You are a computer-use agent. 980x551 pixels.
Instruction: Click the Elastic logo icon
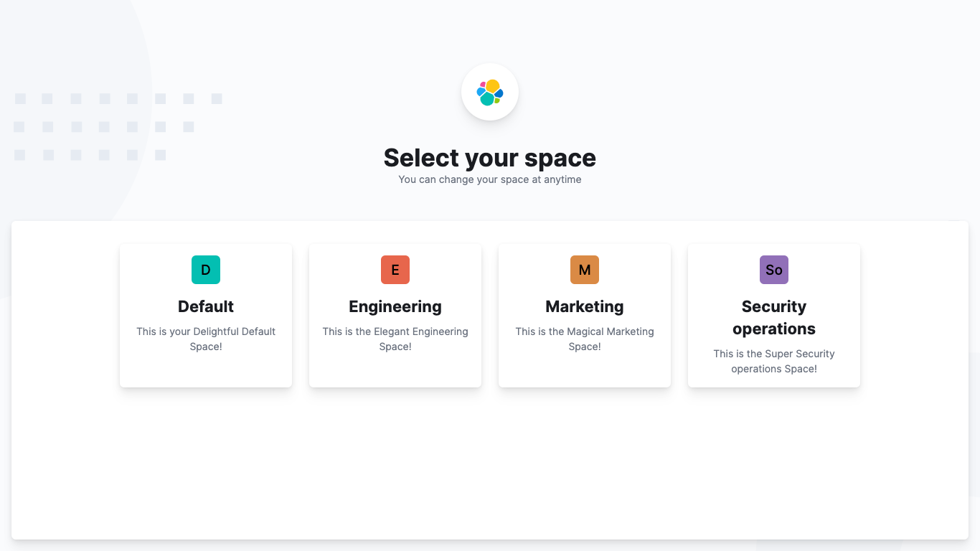[490, 92]
